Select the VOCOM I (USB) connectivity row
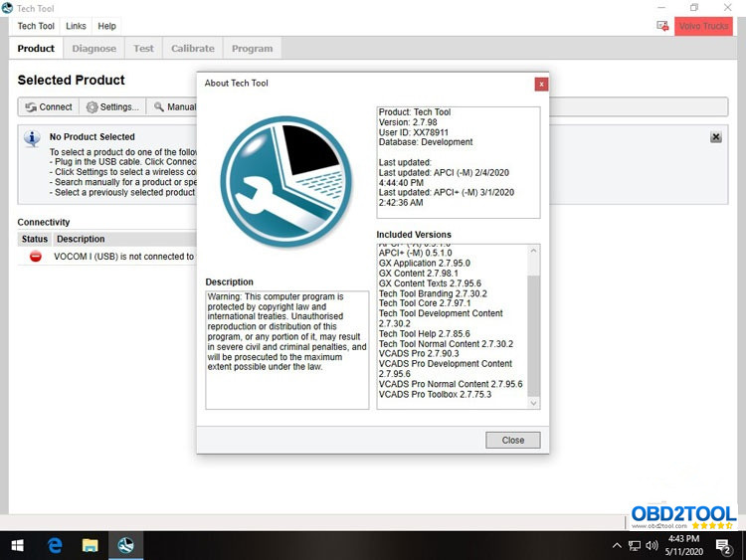The width and height of the screenshot is (746, 560). pos(107,257)
